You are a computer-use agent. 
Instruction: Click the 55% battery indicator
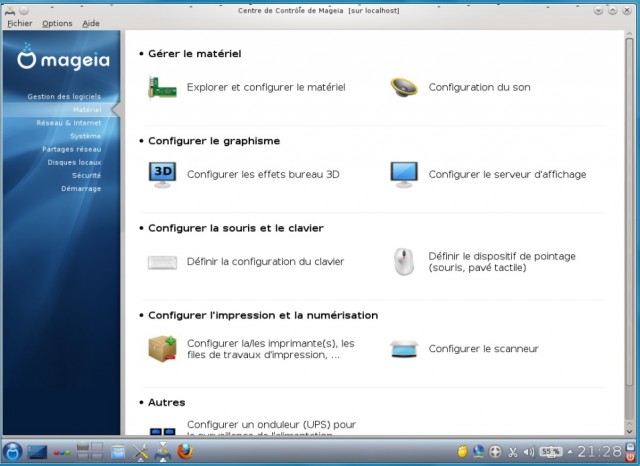(551, 451)
